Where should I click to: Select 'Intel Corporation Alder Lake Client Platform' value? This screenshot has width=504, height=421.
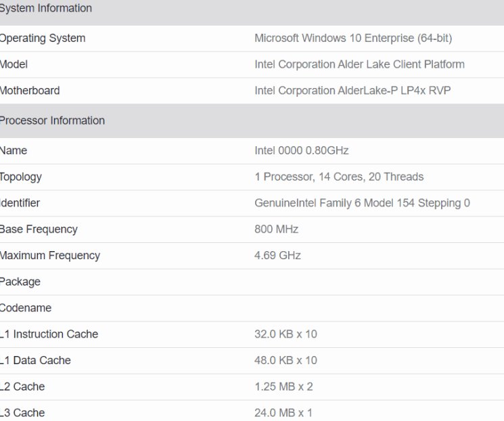click(359, 64)
